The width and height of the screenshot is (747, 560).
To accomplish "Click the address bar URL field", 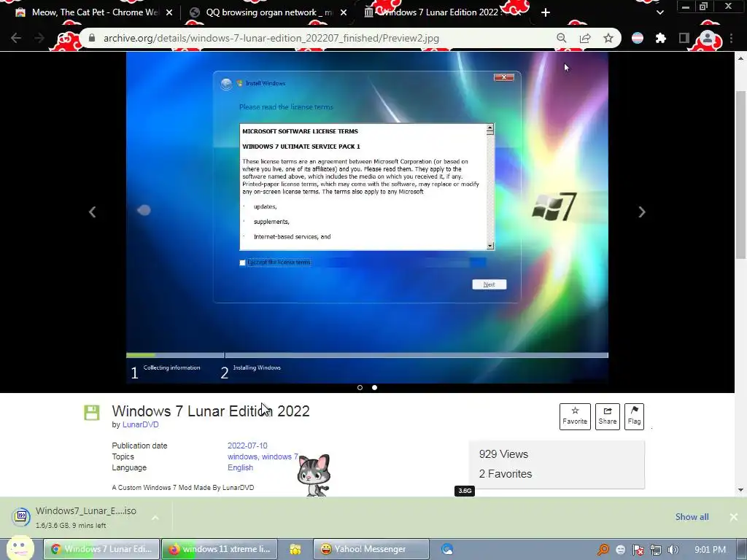I will click(x=271, y=38).
